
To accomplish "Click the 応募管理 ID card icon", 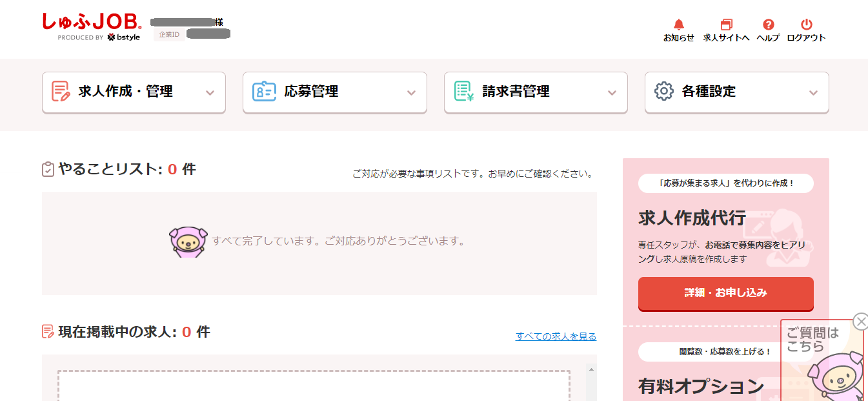I will 263,92.
